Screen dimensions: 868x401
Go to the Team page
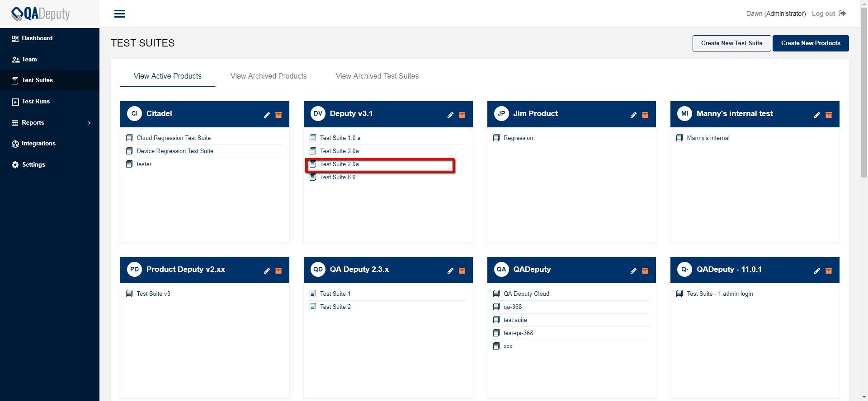click(50, 60)
